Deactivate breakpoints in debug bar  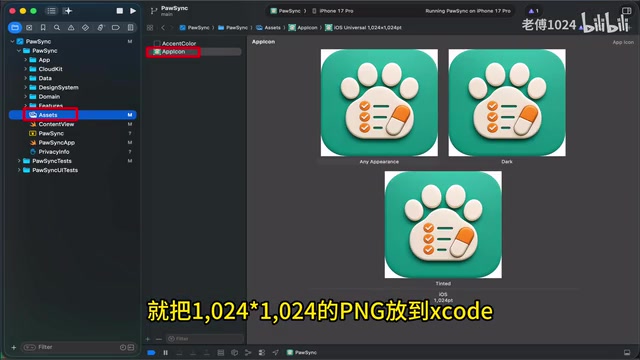pyautogui.click(x=151, y=353)
